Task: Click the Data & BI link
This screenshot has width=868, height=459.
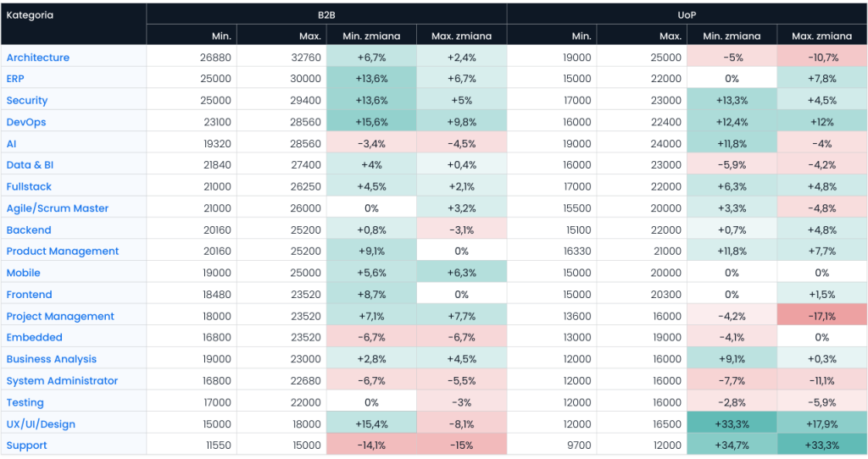Action: click(30, 165)
